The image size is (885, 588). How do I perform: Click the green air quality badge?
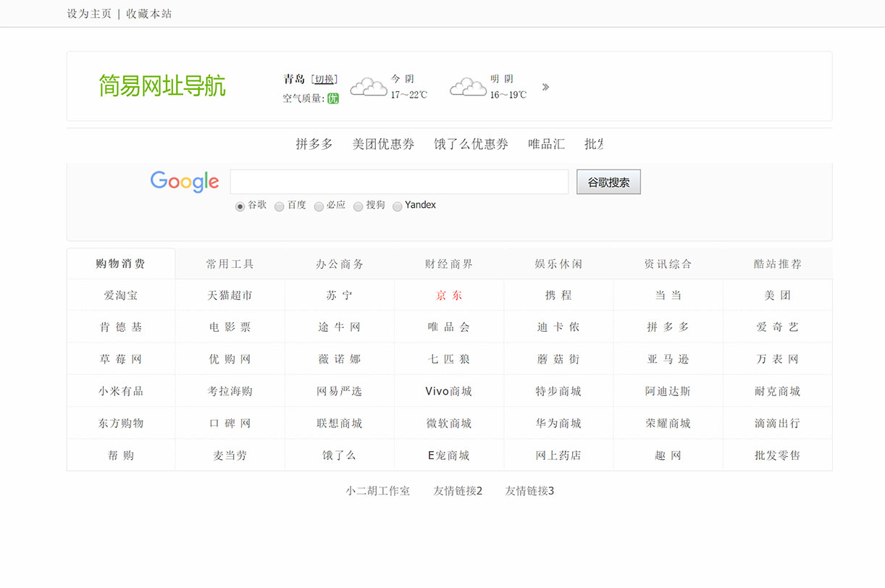(332, 98)
